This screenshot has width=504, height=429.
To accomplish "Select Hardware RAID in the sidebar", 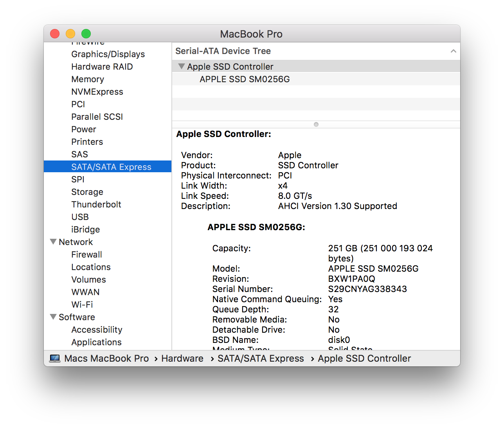I will (102, 67).
